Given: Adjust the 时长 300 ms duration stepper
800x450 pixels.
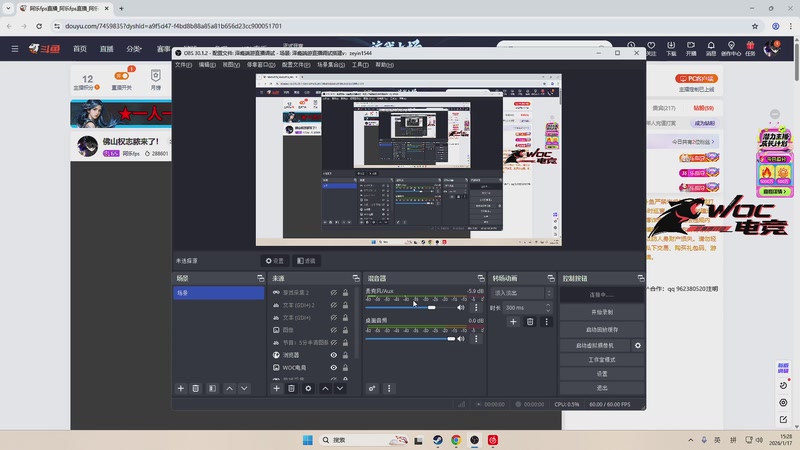Looking at the screenshot, I should coord(548,308).
